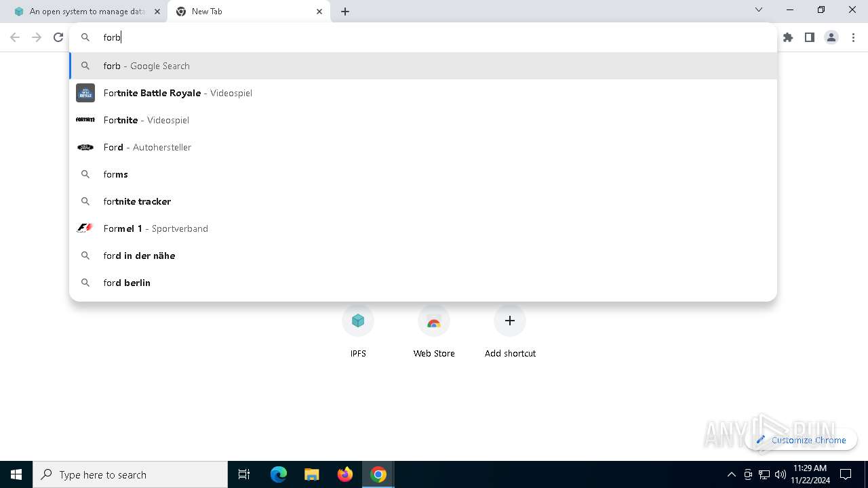
Task: Click the Windows 'Type here to search' box
Action: pyautogui.click(x=130, y=474)
